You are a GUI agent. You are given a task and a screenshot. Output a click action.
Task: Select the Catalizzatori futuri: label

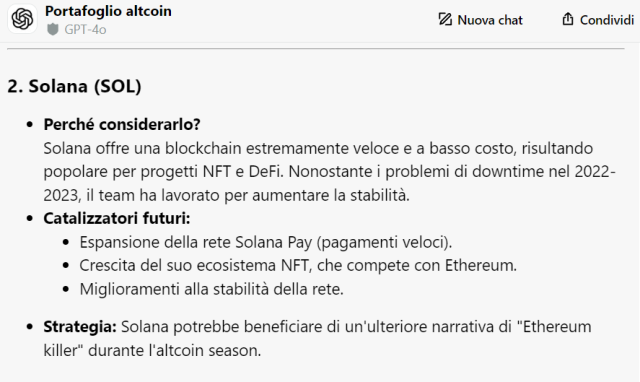point(117,218)
